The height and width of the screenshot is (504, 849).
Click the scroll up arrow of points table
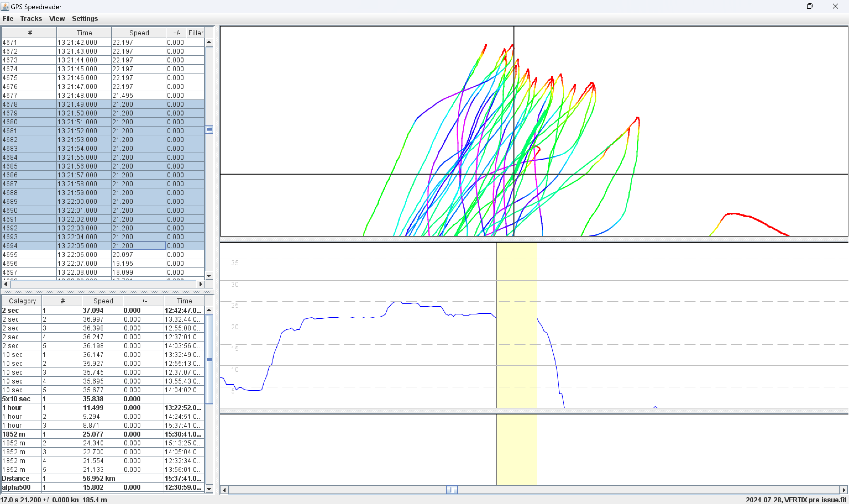tap(209, 43)
